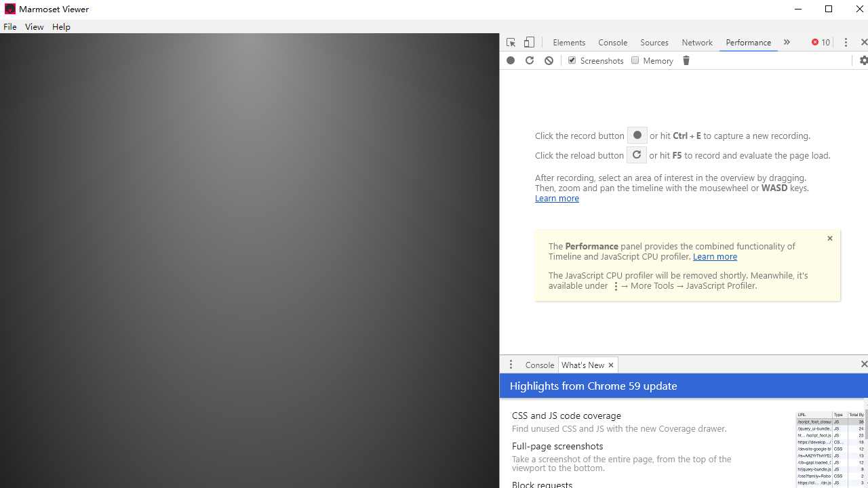Toggle the device toolbar icon
The width and height of the screenshot is (868, 488).
(529, 42)
